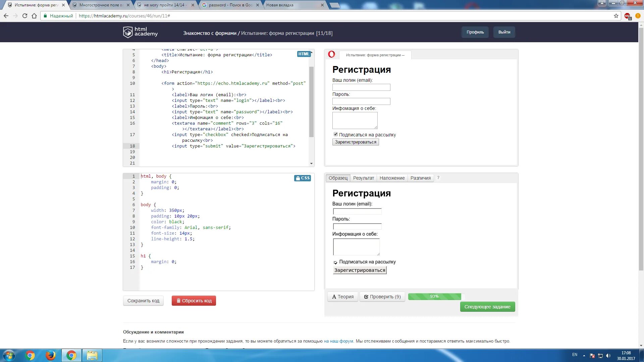
Task: Click the volume icon in system tray
Action: point(608,356)
